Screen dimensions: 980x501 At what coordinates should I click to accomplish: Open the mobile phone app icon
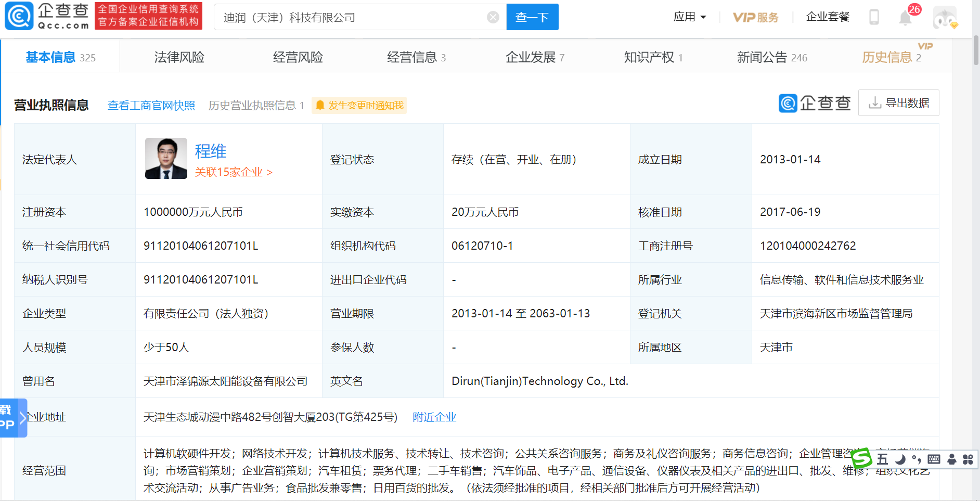(x=874, y=17)
